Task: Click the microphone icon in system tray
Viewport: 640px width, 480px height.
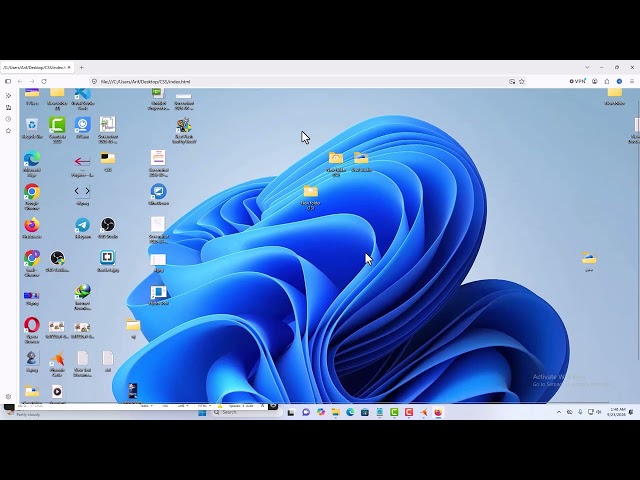Action: [x=580, y=412]
